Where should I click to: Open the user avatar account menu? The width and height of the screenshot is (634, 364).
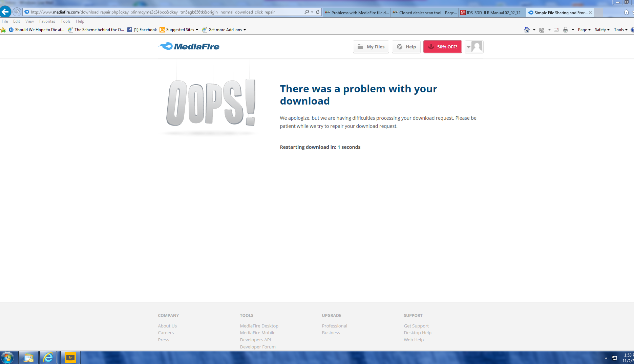click(474, 47)
